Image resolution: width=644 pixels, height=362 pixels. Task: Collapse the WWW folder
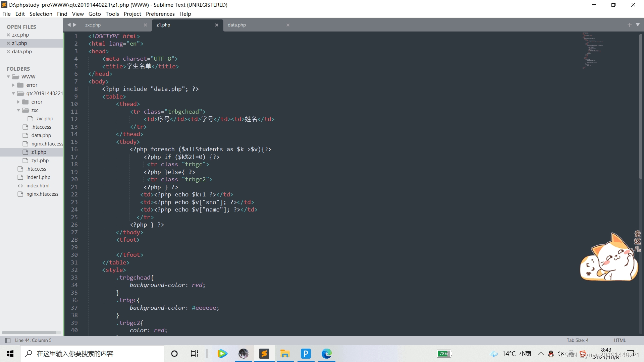[x=8, y=77]
